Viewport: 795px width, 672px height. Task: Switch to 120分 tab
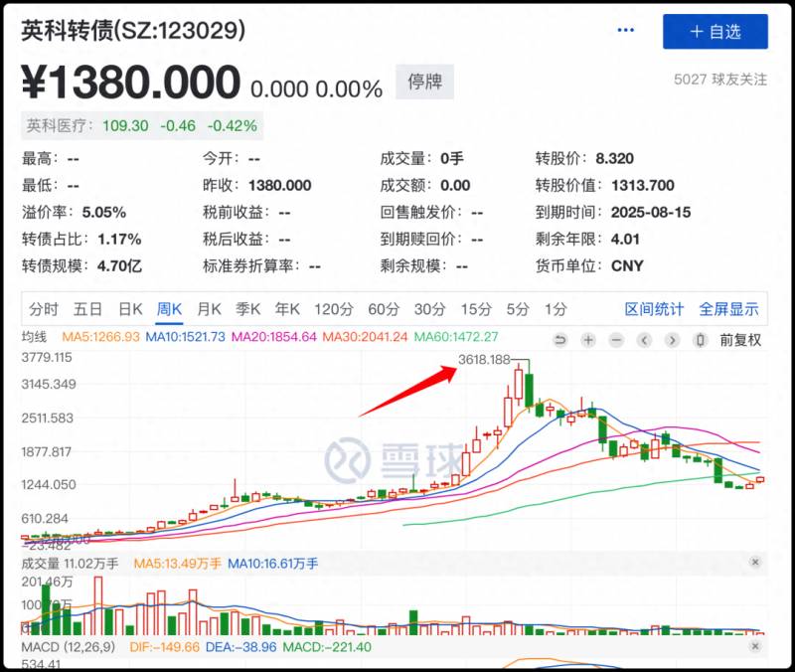coord(333,309)
